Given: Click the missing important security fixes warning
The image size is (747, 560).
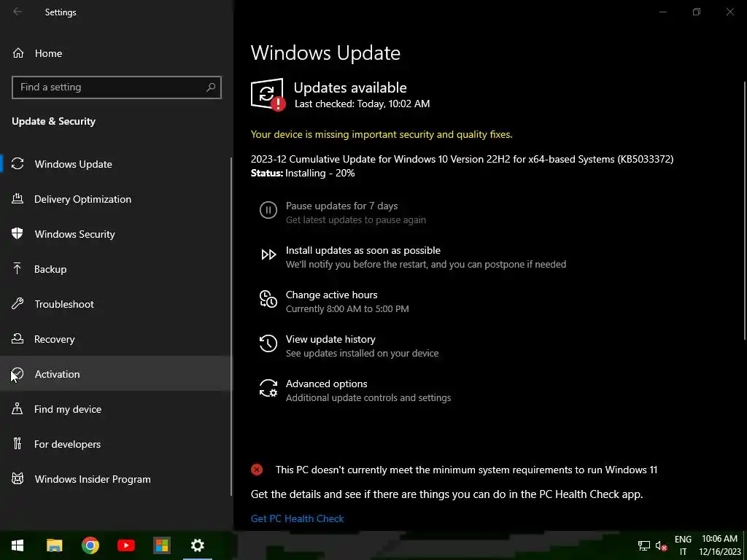Looking at the screenshot, I should point(381,134).
